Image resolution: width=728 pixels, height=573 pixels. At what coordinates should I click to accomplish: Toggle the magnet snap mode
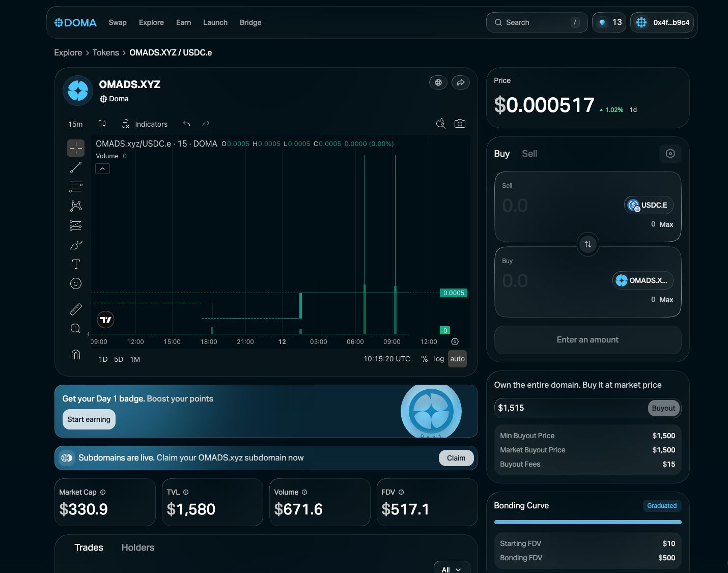76,355
